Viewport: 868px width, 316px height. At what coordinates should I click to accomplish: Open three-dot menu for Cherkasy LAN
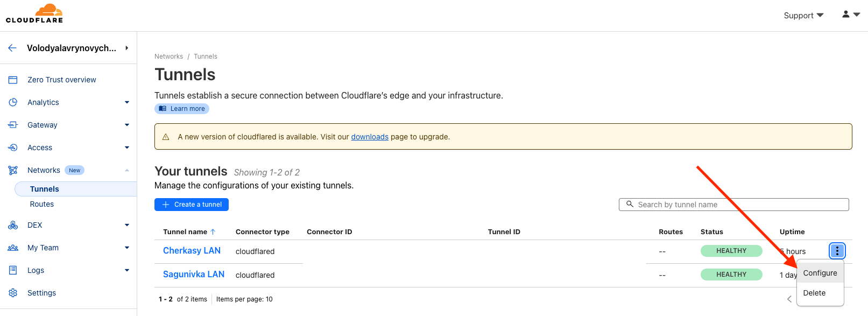(x=837, y=251)
